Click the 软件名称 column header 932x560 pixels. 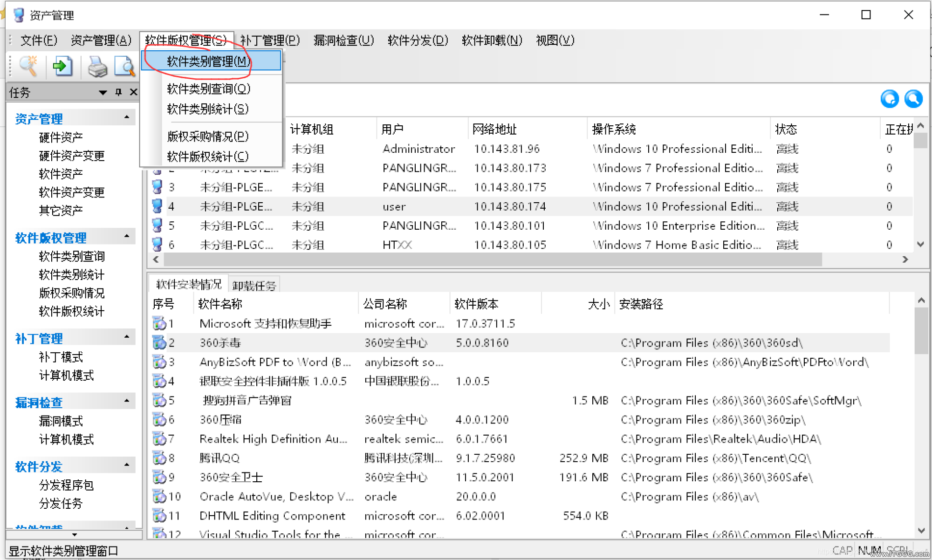click(276, 304)
